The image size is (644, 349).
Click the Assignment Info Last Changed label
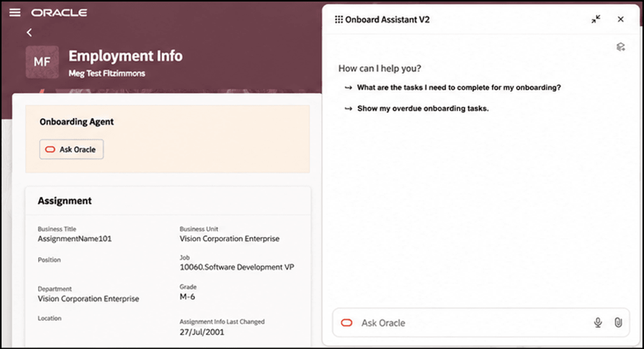point(222,322)
